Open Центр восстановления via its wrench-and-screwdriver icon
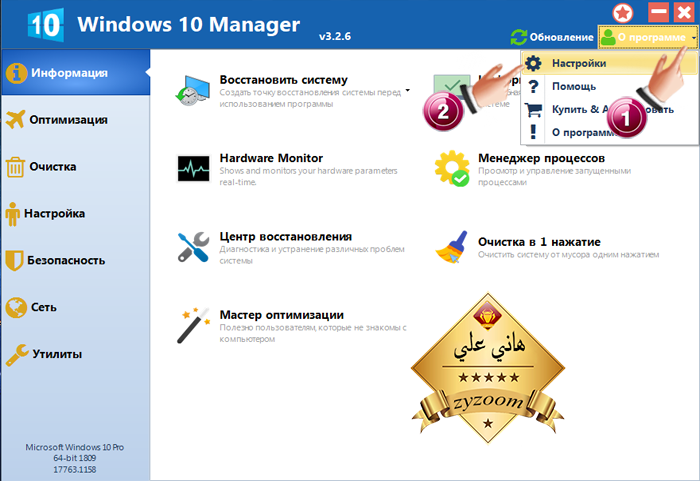This screenshot has width=700, height=481. tap(193, 247)
